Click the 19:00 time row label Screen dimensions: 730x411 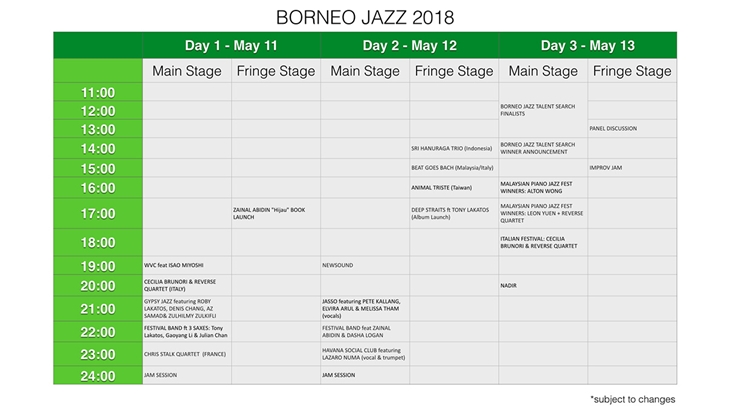[98, 265]
